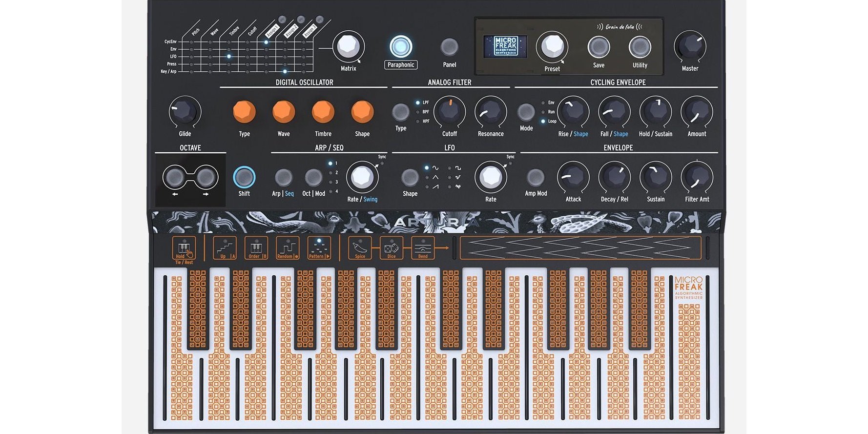The width and height of the screenshot is (868, 434).
Task: Turn the orange Wave knob
Action: point(284,112)
